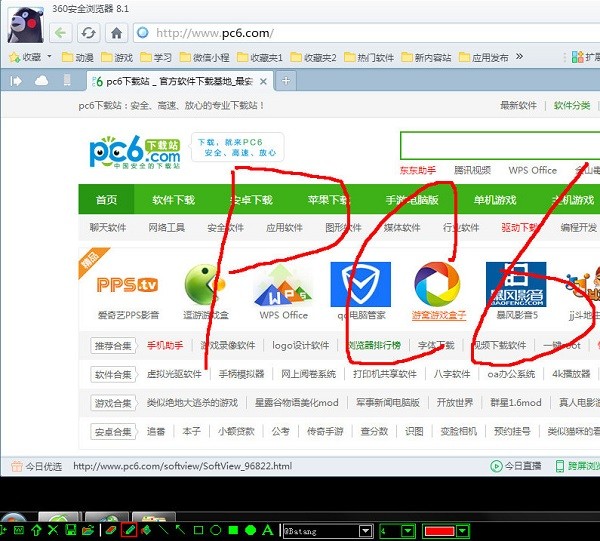Close the pc6下载站 tab
Image resolution: width=600 pixels, height=541 pixels.
(263, 81)
